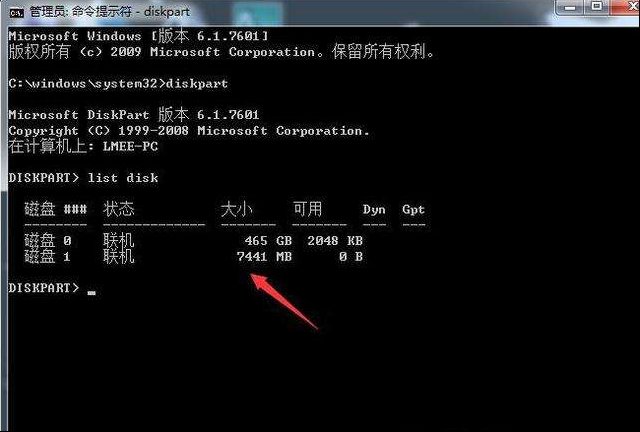Click the red arrow annotation tip

coord(253,276)
